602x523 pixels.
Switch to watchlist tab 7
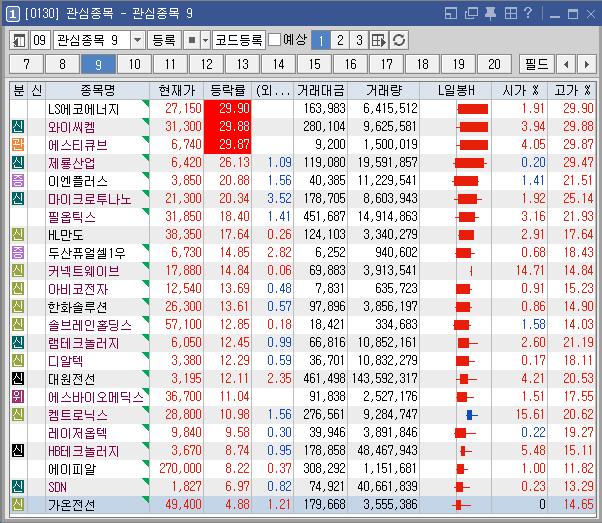26,64
